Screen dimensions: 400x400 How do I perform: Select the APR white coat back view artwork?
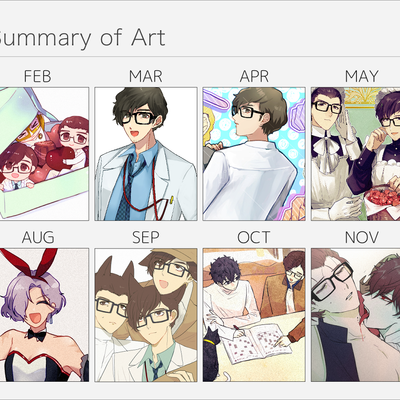click(254, 154)
